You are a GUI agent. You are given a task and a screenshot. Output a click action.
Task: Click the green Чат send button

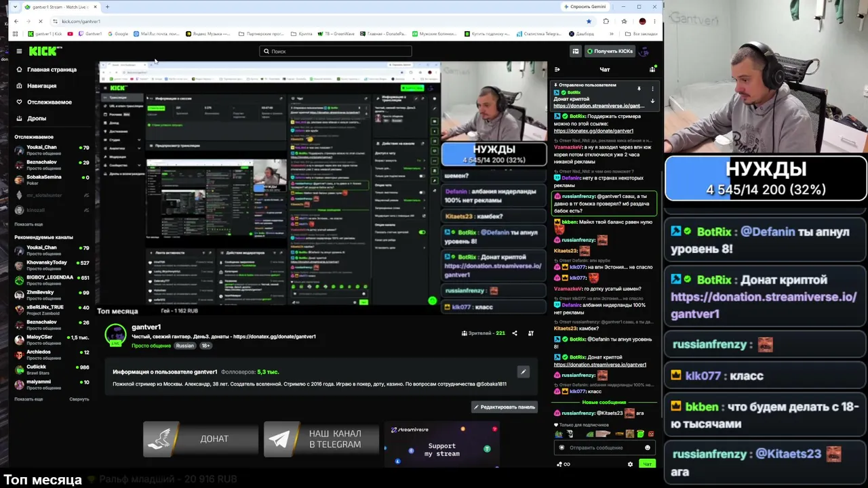click(x=647, y=464)
